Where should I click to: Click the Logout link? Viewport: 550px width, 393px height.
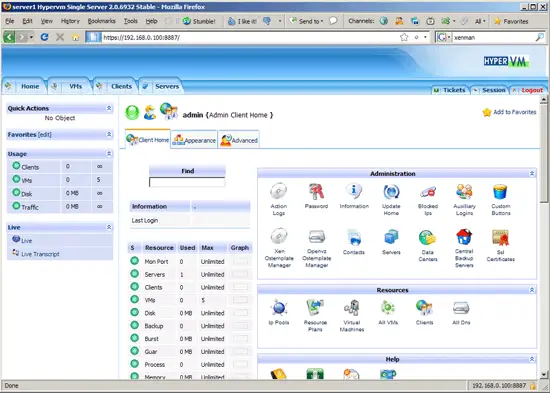[532, 90]
